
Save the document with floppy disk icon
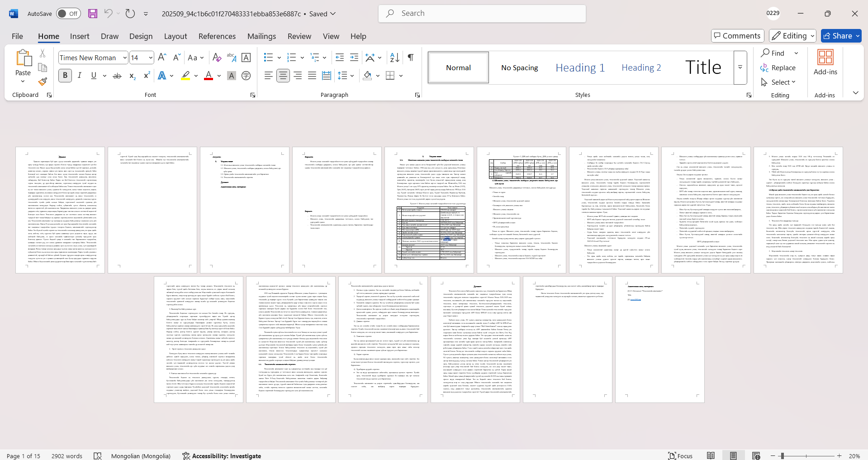click(93, 14)
